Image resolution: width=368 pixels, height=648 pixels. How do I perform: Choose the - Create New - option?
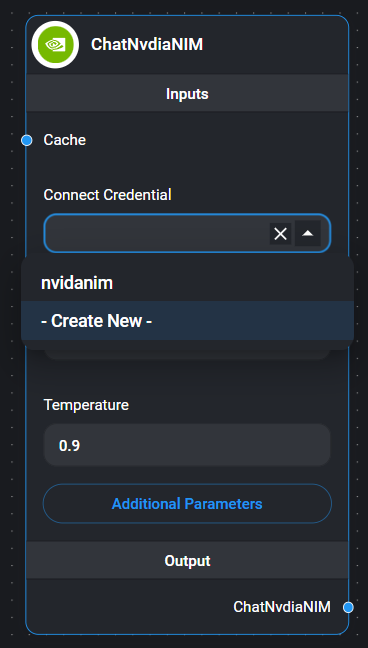[187, 321]
